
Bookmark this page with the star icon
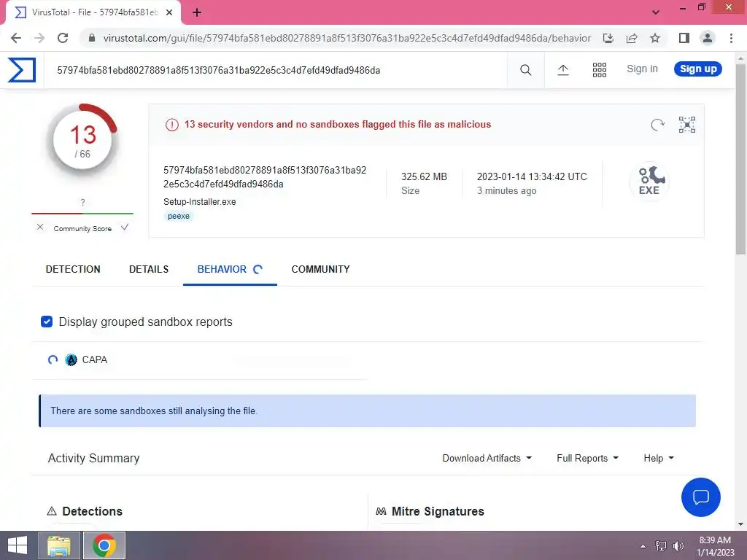tap(655, 38)
